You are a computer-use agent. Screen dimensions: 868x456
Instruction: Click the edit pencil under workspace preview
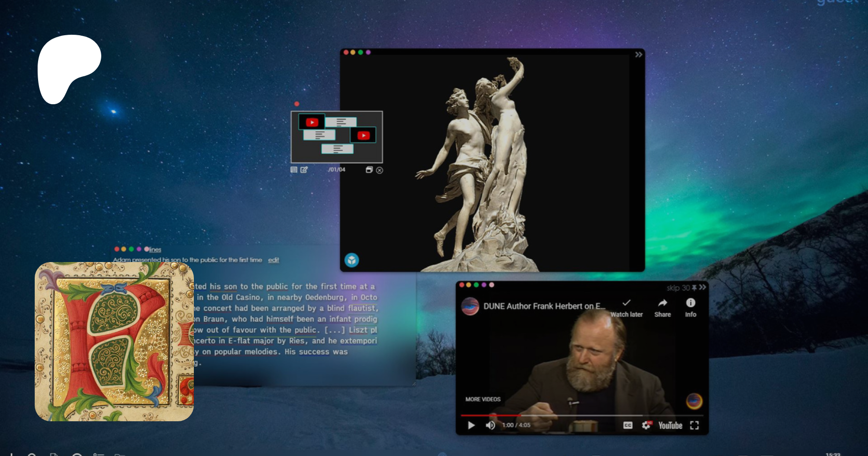coord(304,170)
